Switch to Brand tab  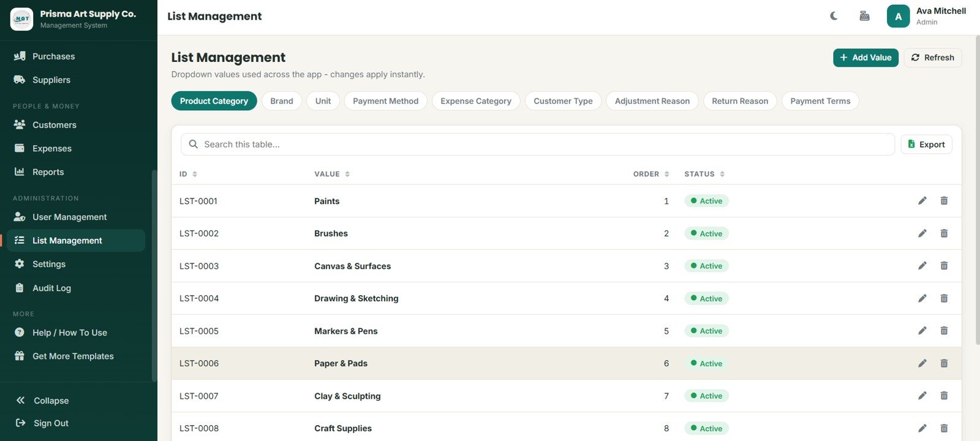tap(282, 101)
